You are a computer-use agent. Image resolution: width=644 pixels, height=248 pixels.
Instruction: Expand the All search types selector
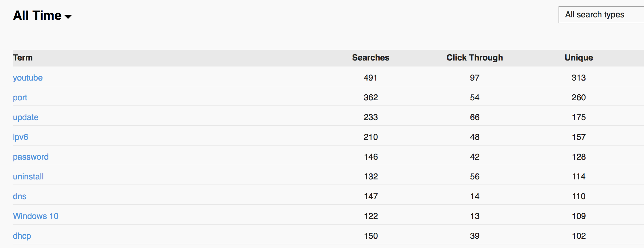click(x=601, y=15)
